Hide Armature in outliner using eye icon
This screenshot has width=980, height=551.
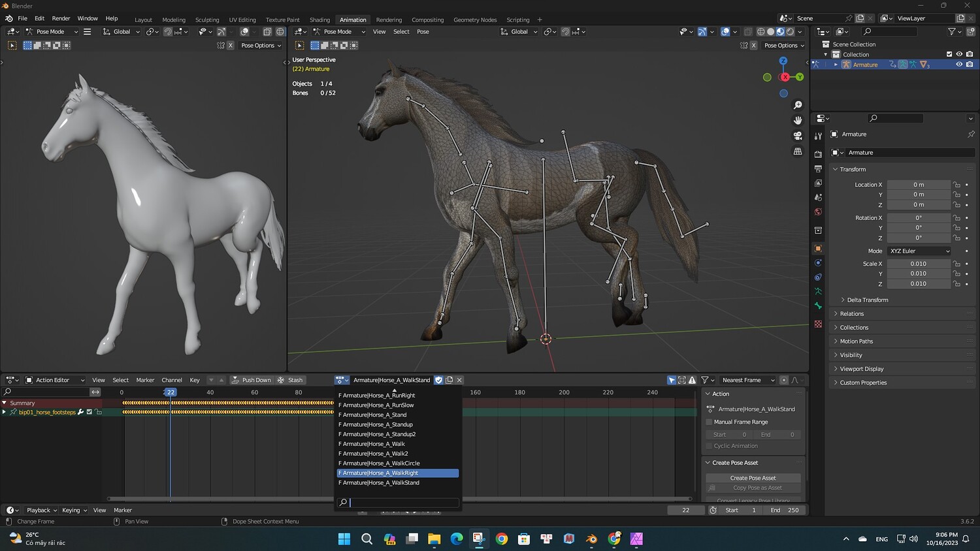tap(959, 65)
